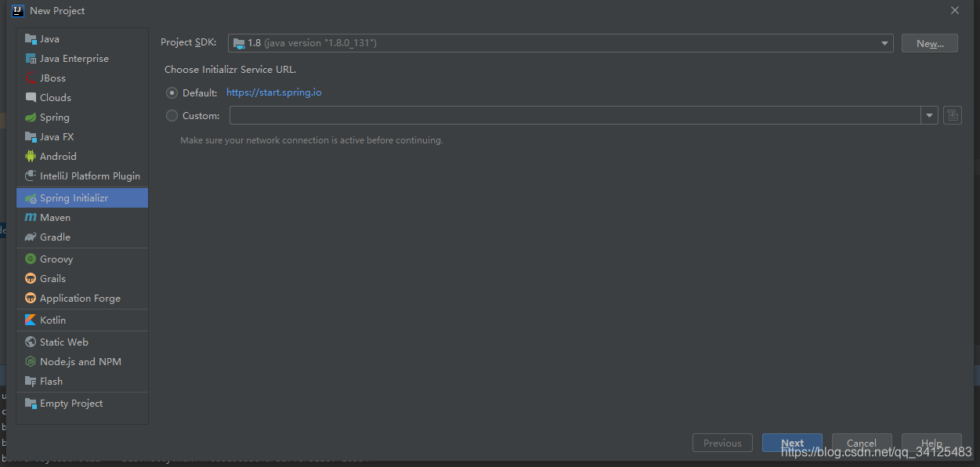980x467 pixels.
Task: Click inside the Custom URL text field
Action: [x=575, y=116]
